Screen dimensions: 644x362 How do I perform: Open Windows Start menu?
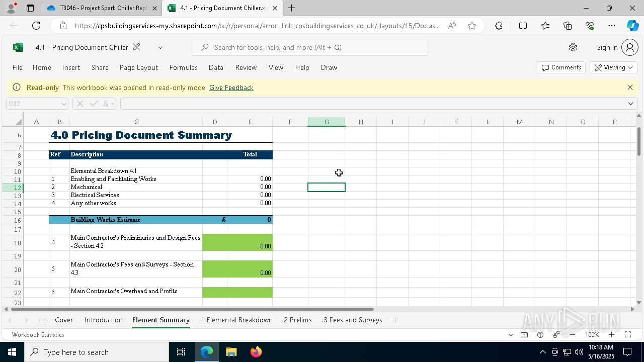(x=12, y=352)
